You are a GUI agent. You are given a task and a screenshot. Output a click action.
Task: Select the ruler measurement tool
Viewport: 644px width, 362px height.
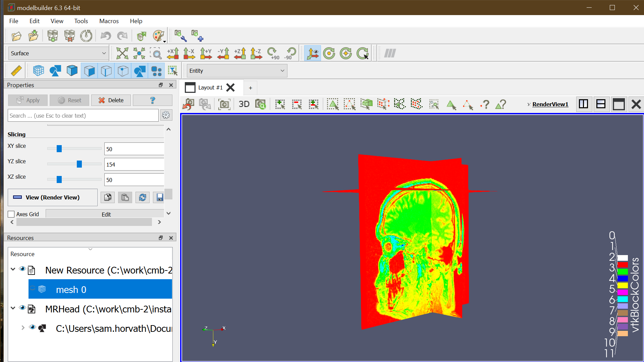pos(15,70)
